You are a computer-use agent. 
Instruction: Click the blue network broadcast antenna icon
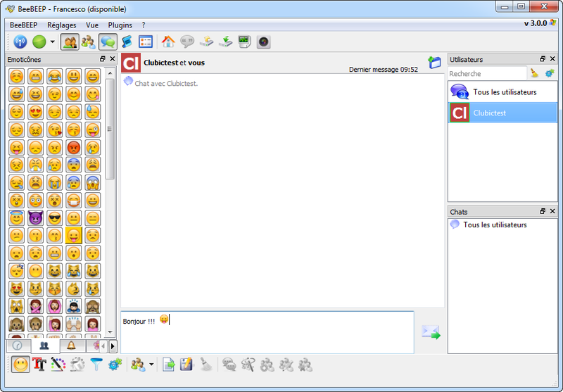pyautogui.click(x=20, y=42)
